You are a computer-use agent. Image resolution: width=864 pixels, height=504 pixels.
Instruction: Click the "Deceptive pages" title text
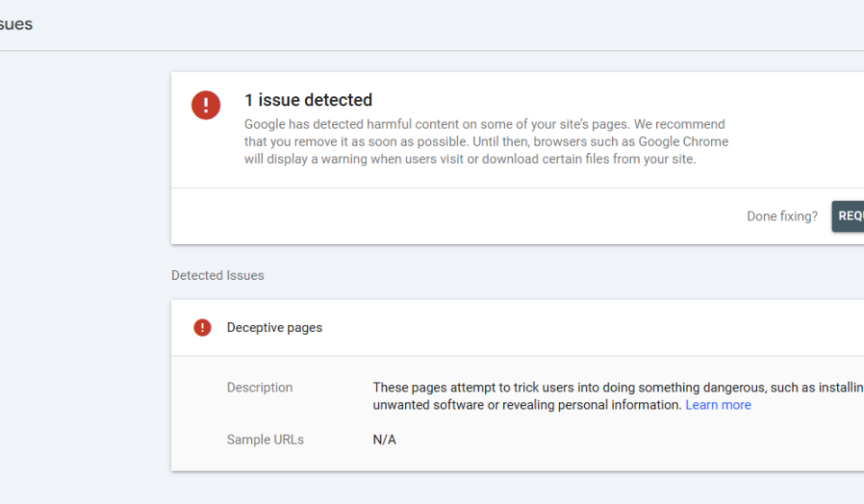[274, 328]
